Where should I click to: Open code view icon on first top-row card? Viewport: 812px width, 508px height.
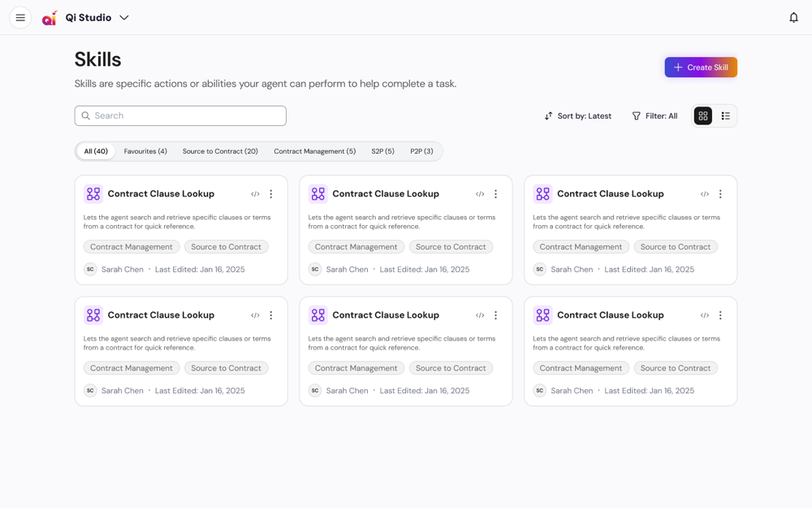coord(255,194)
